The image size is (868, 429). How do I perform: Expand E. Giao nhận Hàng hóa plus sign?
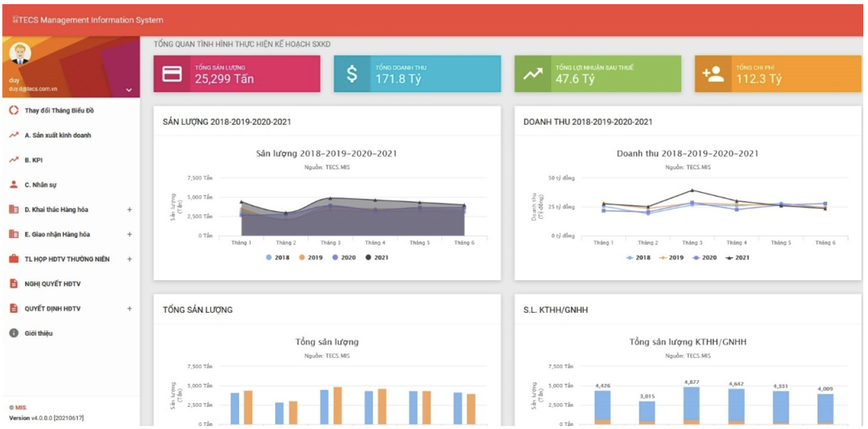point(130,235)
